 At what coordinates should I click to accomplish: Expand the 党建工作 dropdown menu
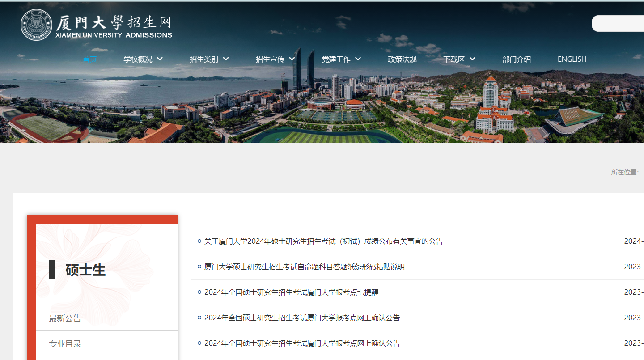pos(341,59)
